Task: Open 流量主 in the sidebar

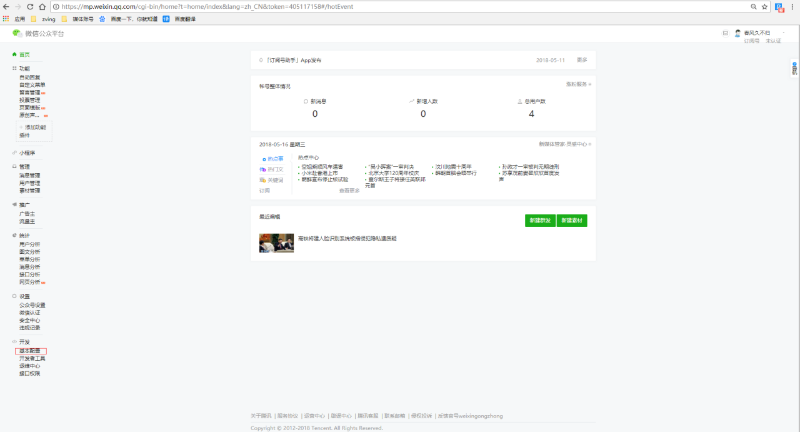Action: click(27, 221)
